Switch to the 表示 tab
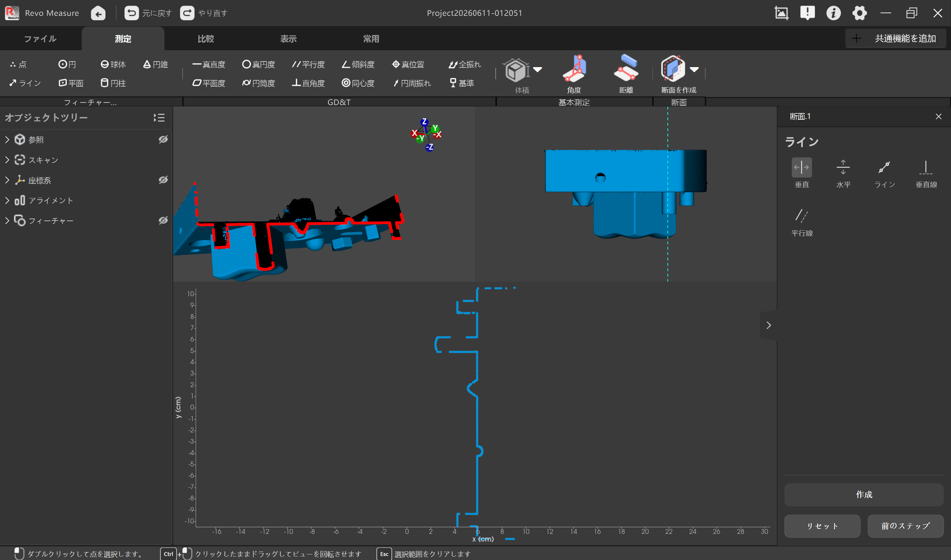The image size is (951, 560). coord(288,38)
